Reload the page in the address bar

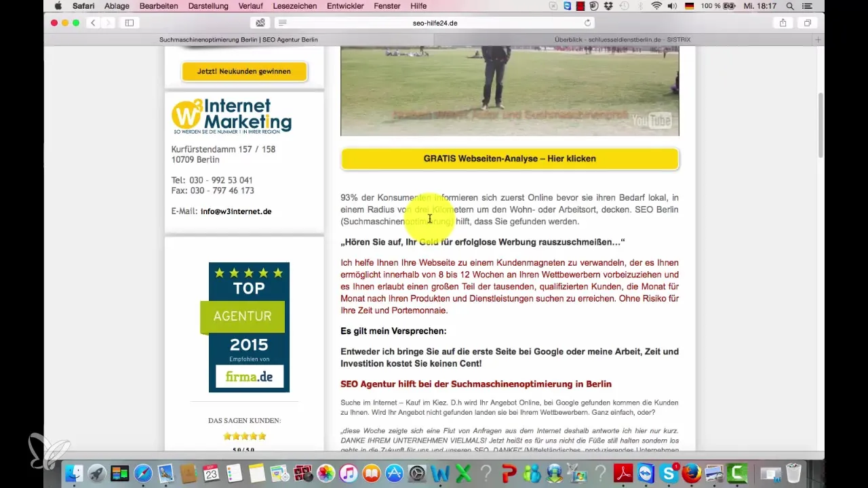pos(587,22)
